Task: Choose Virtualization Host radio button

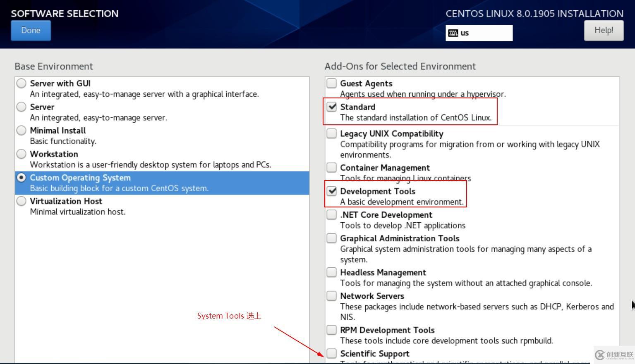Action: [21, 201]
